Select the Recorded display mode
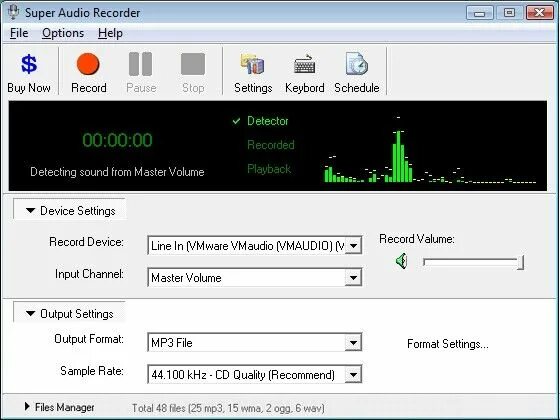 271,145
